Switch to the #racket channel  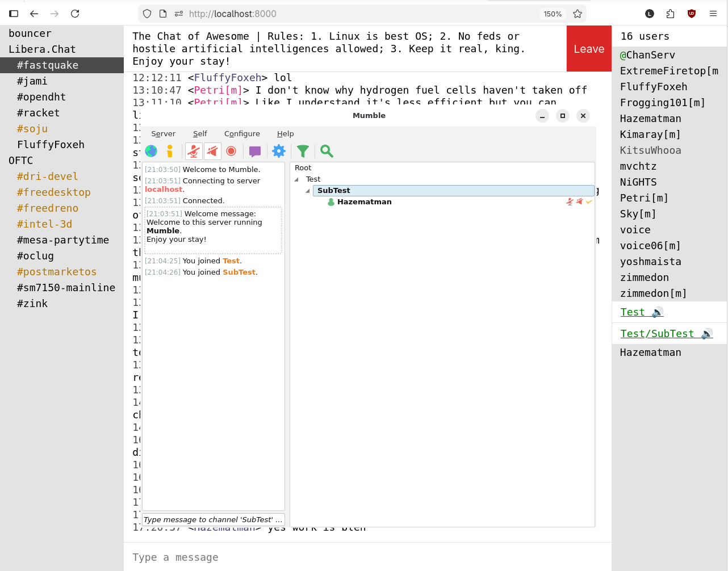pyautogui.click(x=62, y=113)
